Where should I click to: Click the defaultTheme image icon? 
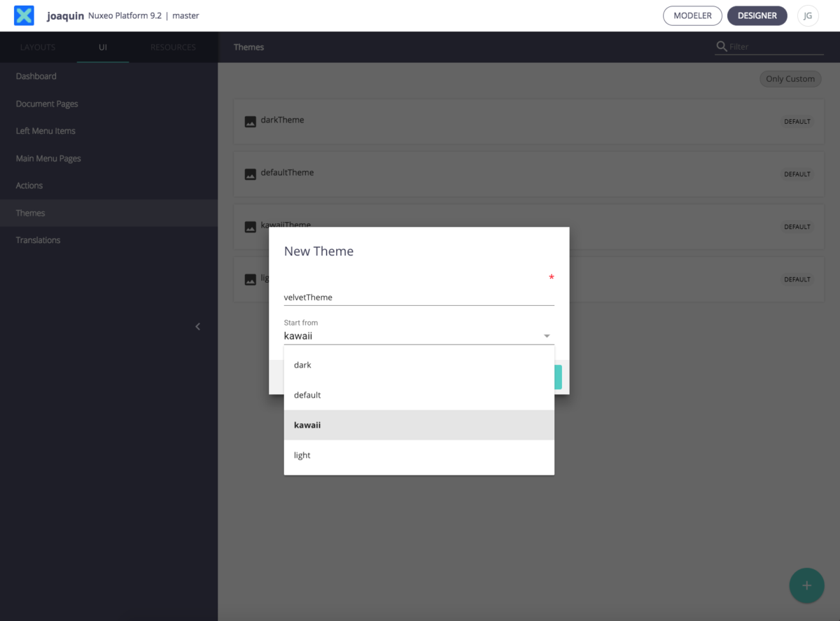[x=251, y=174]
